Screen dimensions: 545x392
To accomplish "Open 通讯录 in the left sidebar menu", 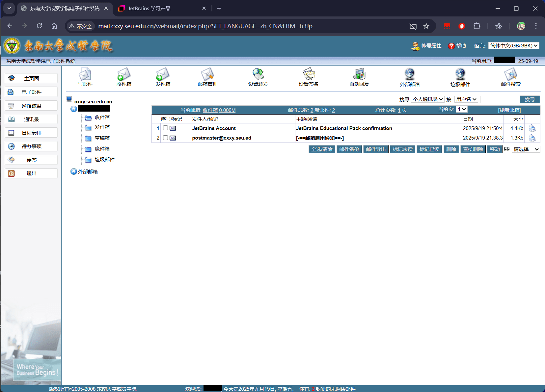I will [31, 119].
